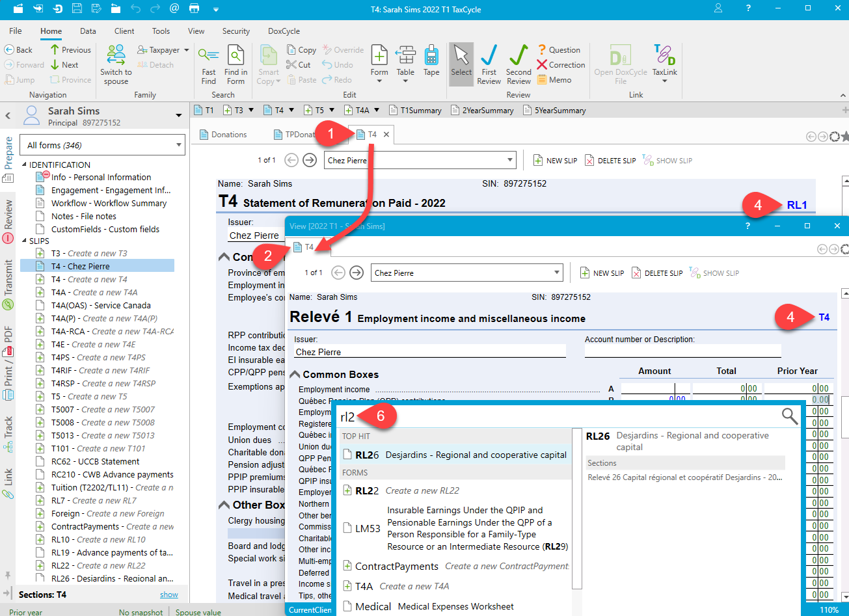Click the user account icon in title bar

click(x=718, y=8)
